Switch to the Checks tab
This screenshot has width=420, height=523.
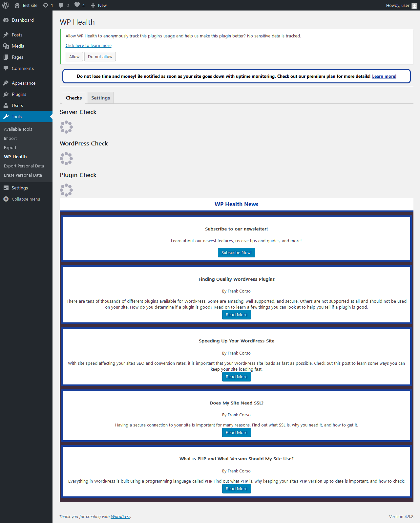(x=74, y=98)
